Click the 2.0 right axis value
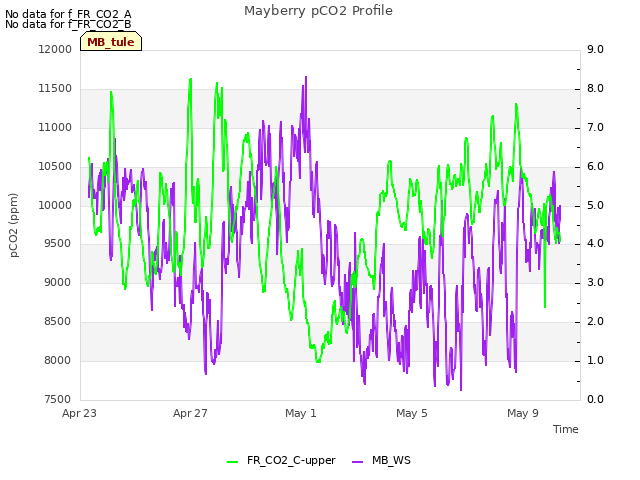 coord(595,322)
